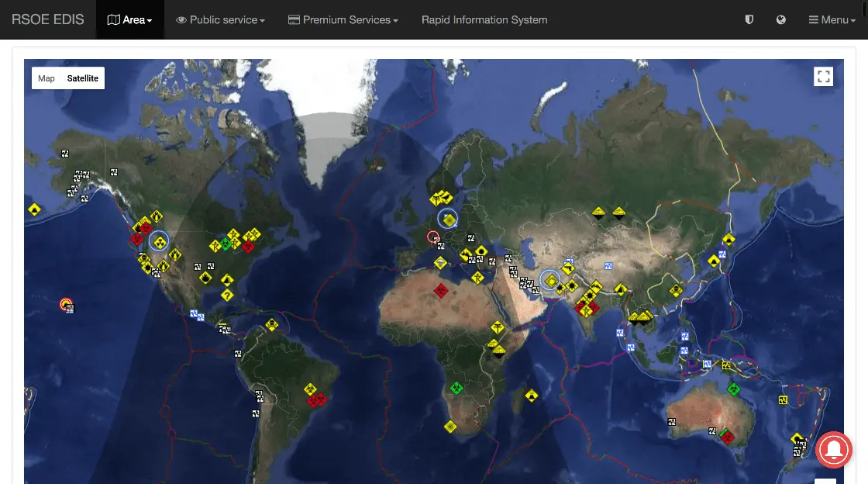Screen dimensions: 868x484
Task: Click the globe icon in the navbar
Action: pyautogui.click(x=781, y=20)
